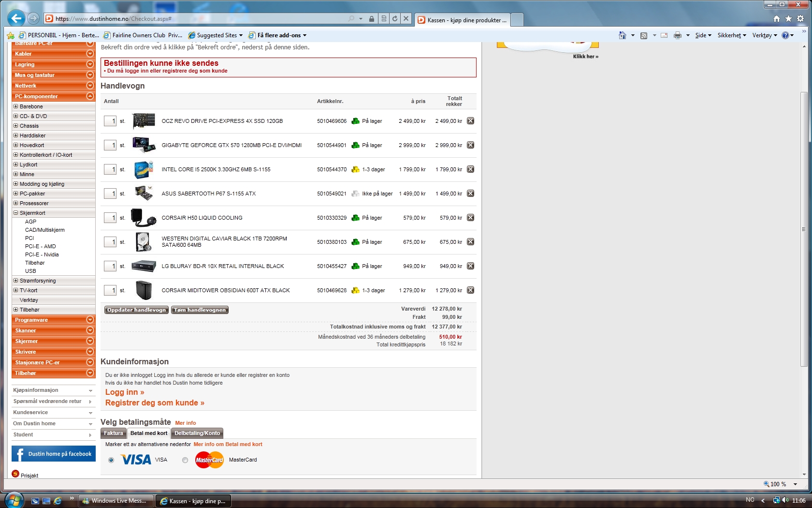Click Registrer deg som kunde link
812x508 pixels.
[155, 403]
